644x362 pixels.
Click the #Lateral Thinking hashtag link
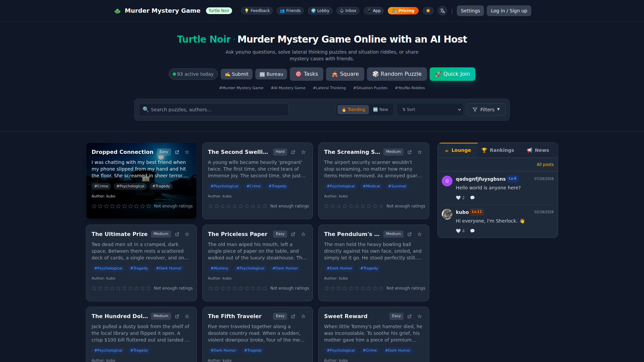(329, 88)
